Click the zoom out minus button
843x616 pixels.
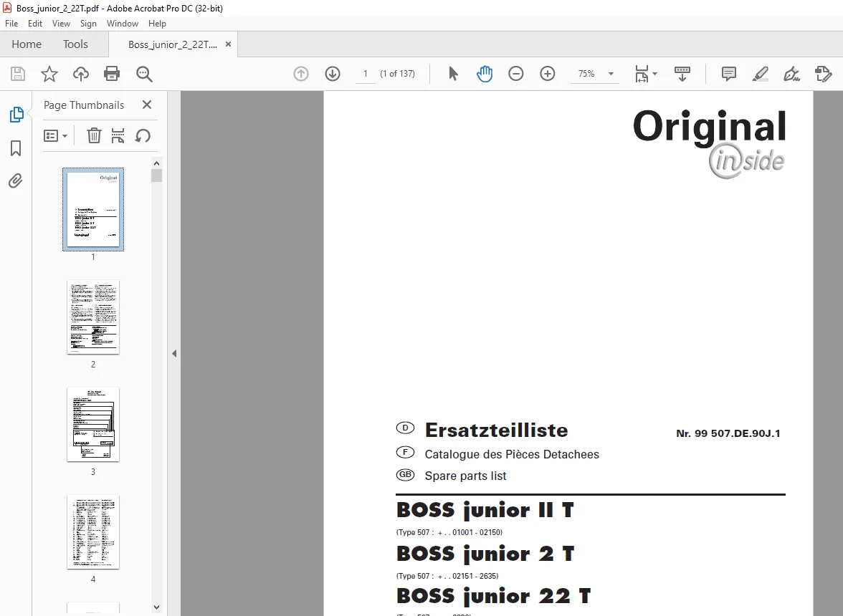click(515, 74)
